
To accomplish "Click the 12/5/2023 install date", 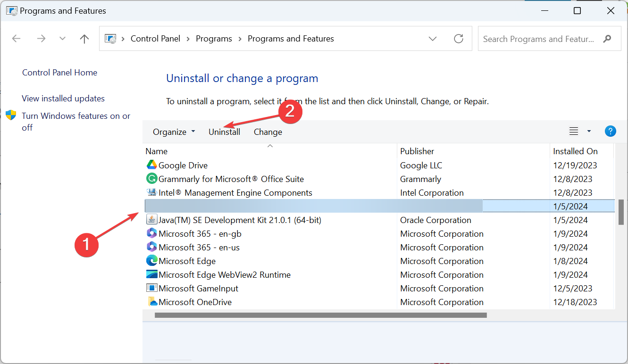I will [x=572, y=289].
